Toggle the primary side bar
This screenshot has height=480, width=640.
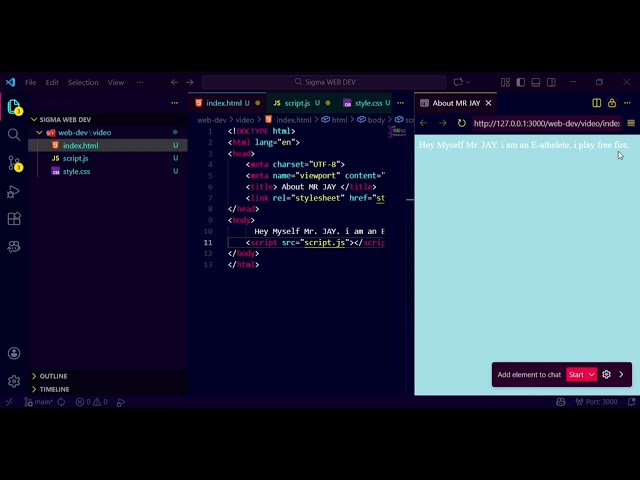pyautogui.click(x=520, y=82)
